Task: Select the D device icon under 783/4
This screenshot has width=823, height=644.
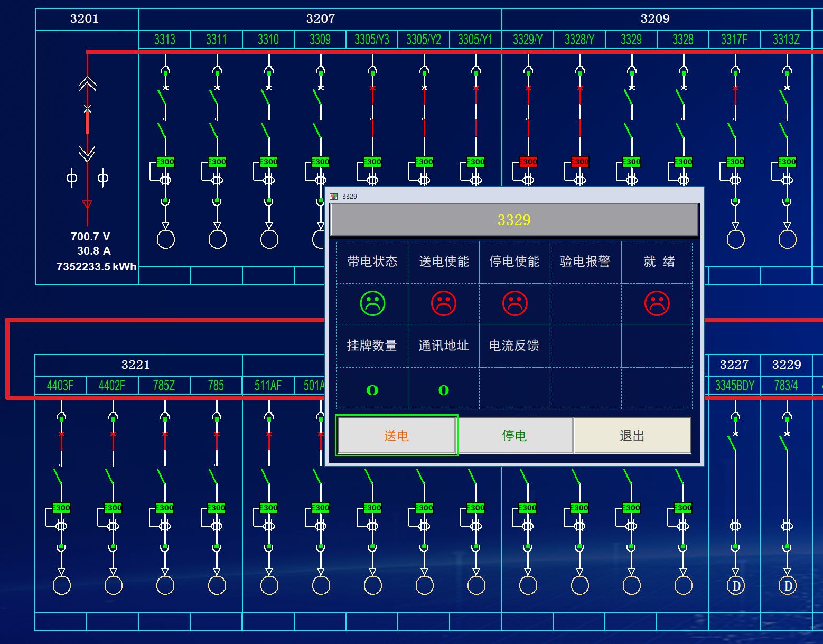Action: point(787,585)
